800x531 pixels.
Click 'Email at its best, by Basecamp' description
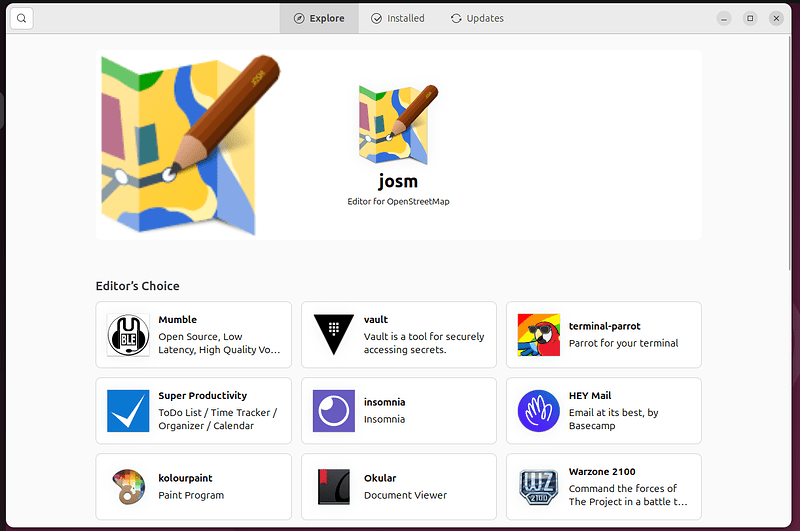tap(613, 419)
